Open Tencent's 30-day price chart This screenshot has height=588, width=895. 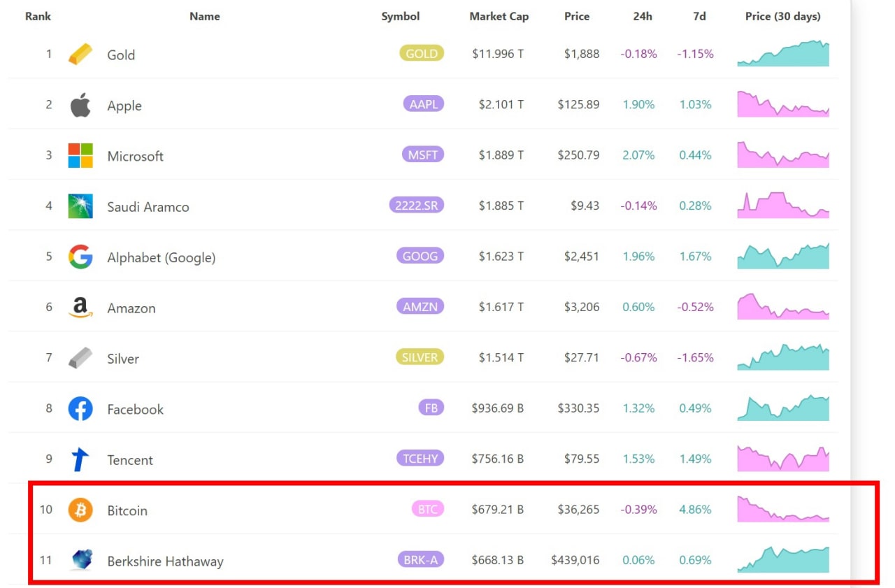tap(783, 459)
